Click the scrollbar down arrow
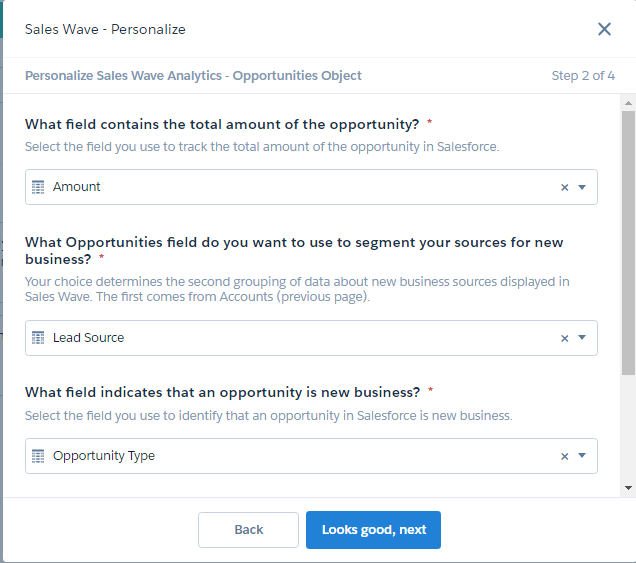 point(628,488)
